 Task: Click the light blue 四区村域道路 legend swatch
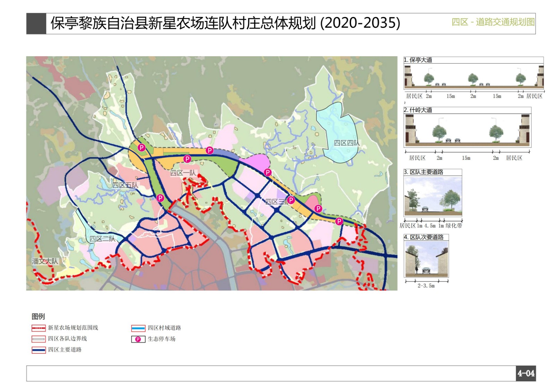pos(138,328)
